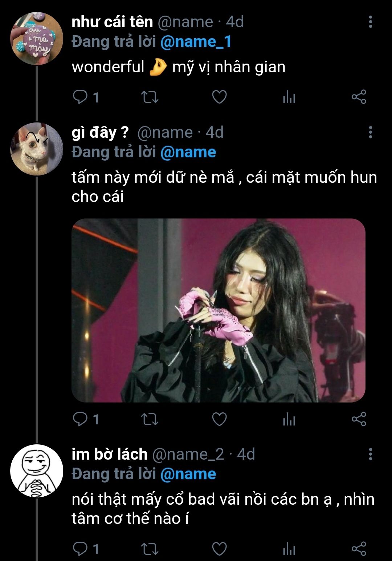Open more options for gì đây's tweet

[x=370, y=132]
